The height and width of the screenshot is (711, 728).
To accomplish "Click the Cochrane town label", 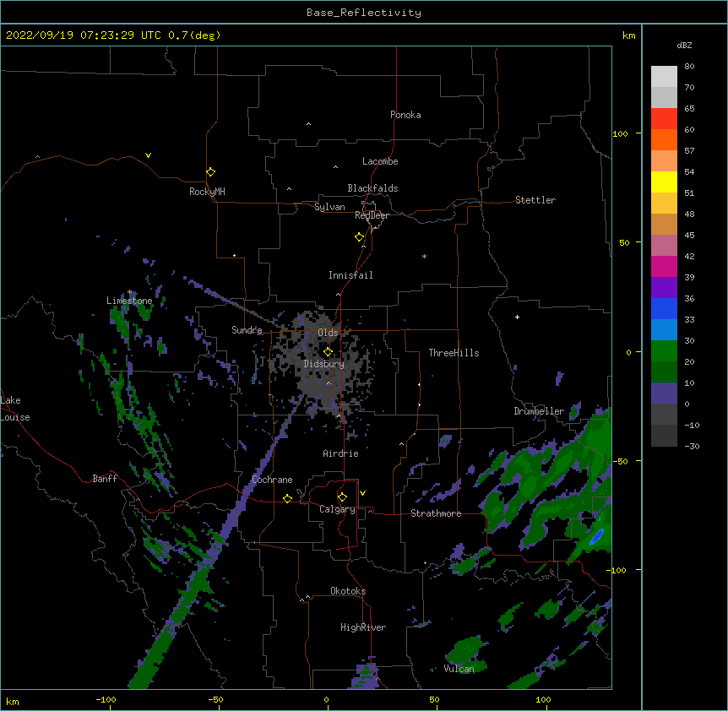I will (272, 480).
